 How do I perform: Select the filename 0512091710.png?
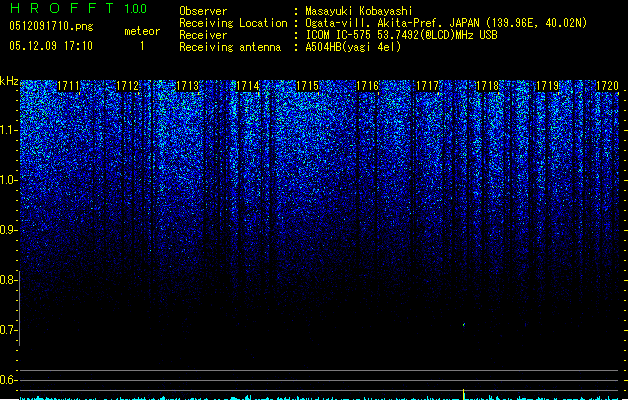[51, 26]
